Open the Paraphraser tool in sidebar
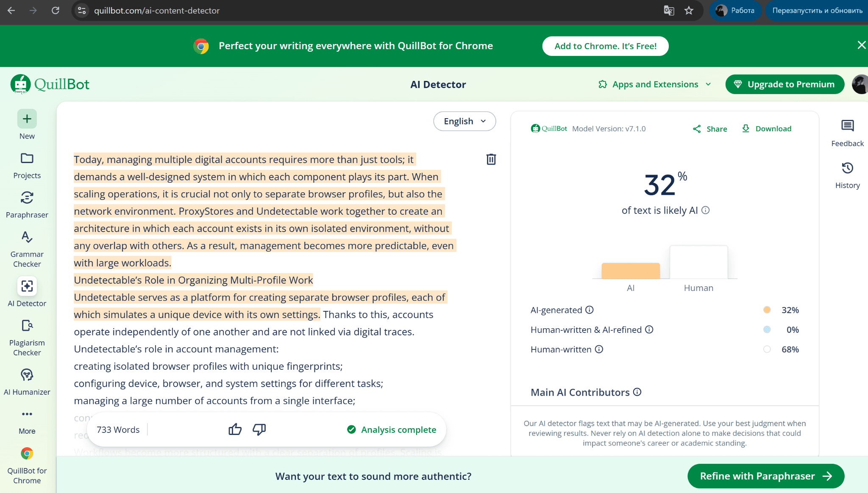The height and width of the screenshot is (493, 868). 27,205
